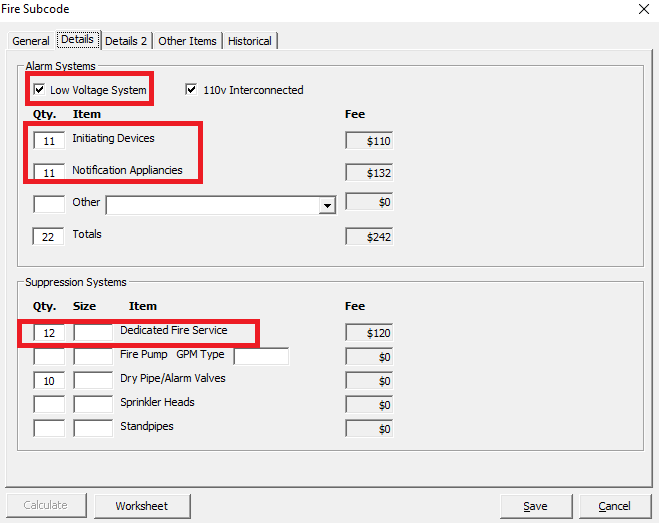Click the Dedicated Fire Service size field

(x=93, y=332)
